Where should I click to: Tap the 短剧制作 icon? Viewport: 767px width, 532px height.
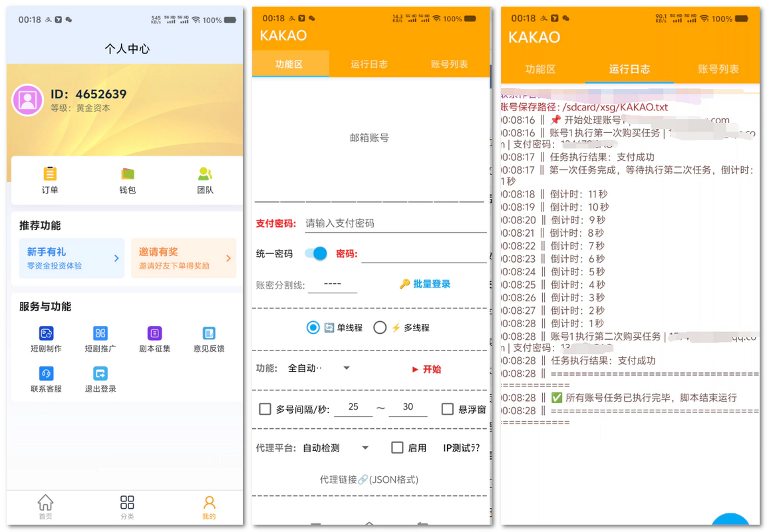point(46,333)
